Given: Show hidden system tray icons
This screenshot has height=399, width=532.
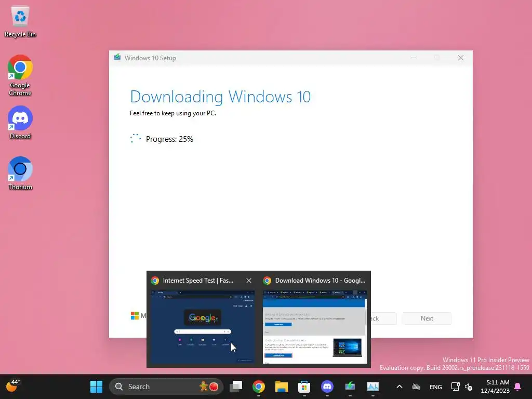Looking at the screenshot, I should click(400, 387).
